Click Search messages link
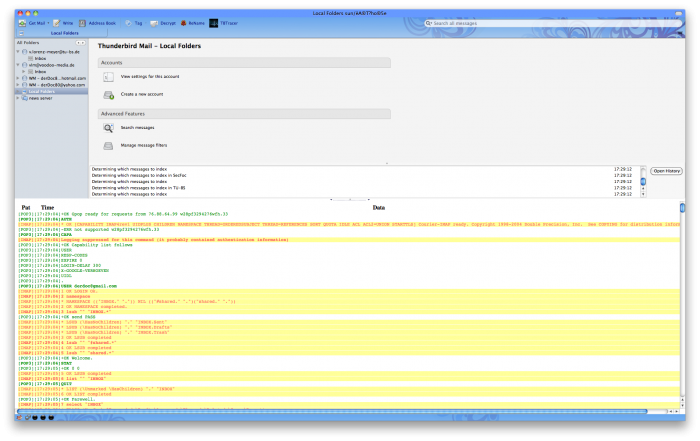 [x=138, y=128]
